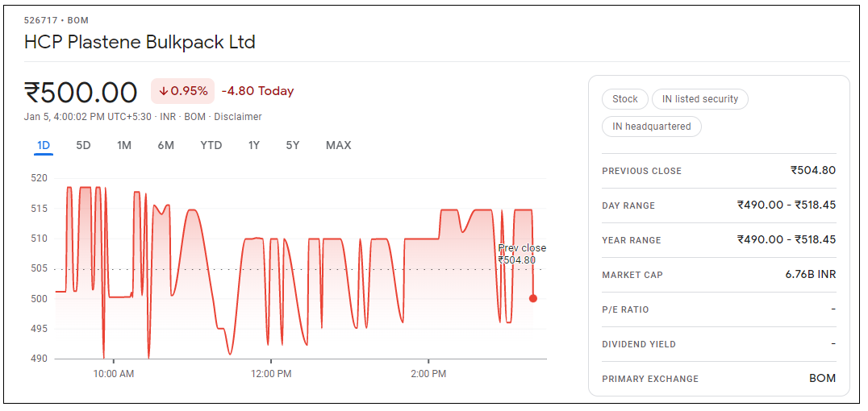Screen dimensions: 868x411
Task: Click the IN listed security chip
Action: tap(699, 99)
